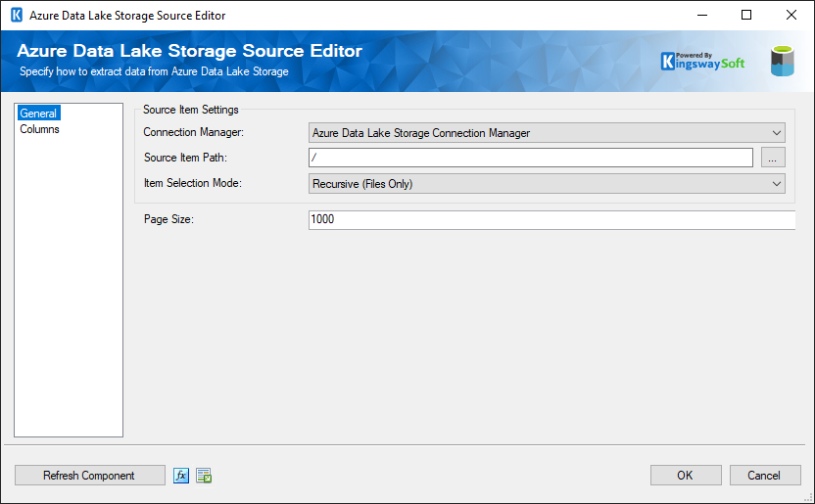
Task: Click the K application icon in title bar
Action: [17, 15]
